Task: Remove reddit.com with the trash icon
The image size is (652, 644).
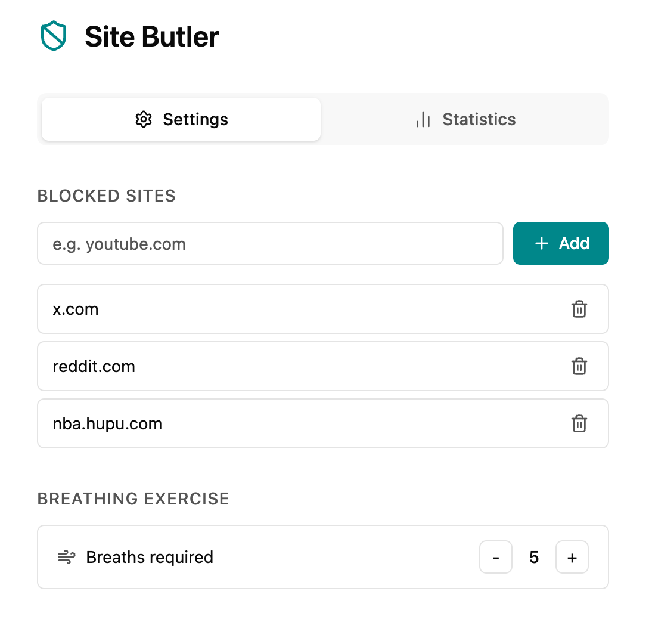Action: pos(579,367)
